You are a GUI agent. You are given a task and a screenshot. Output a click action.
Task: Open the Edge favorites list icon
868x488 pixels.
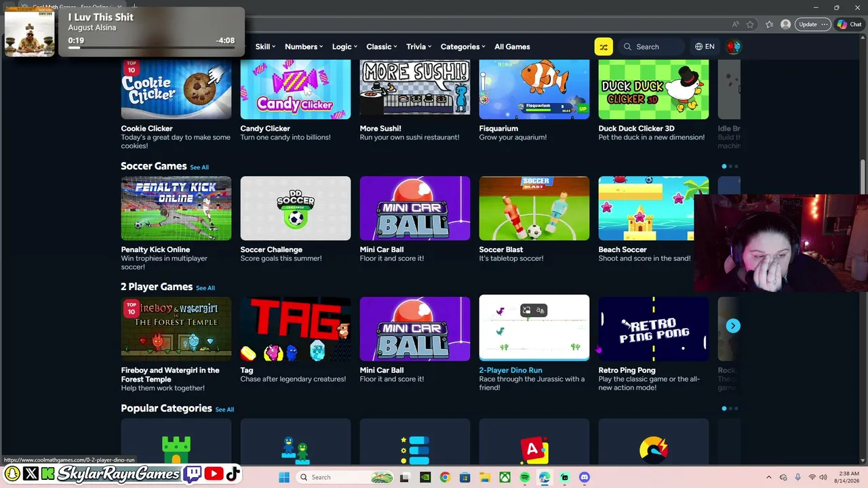click(x=769, y=24)
